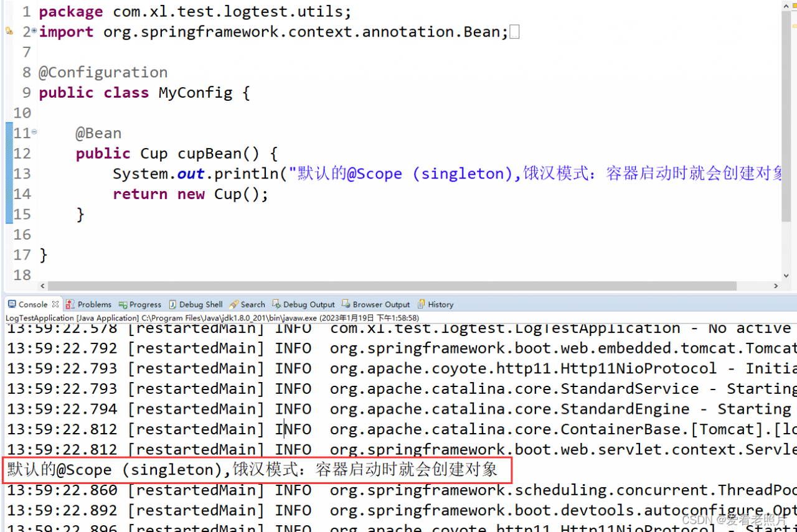Click the System.out.println statement on line 13
The height and width of the screenshot is (532, 797).
point(447,174)
